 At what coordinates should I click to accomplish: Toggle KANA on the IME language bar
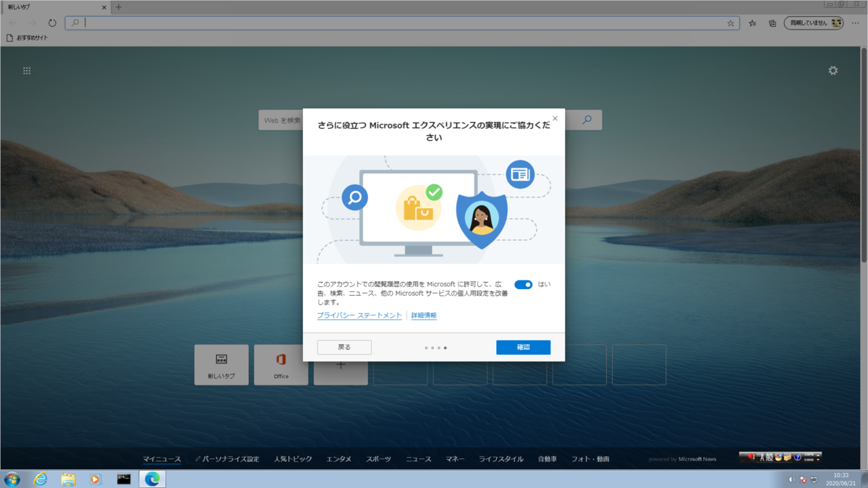809,460
